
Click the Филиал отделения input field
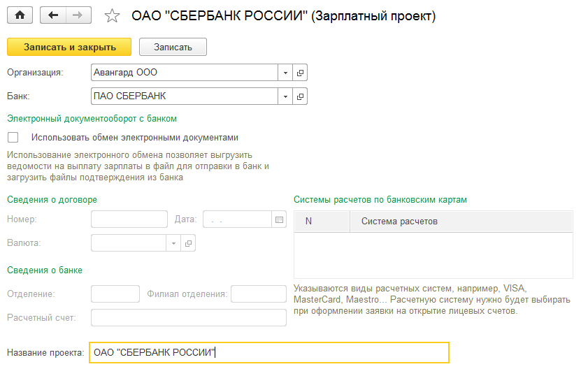[x=259, y=294]
